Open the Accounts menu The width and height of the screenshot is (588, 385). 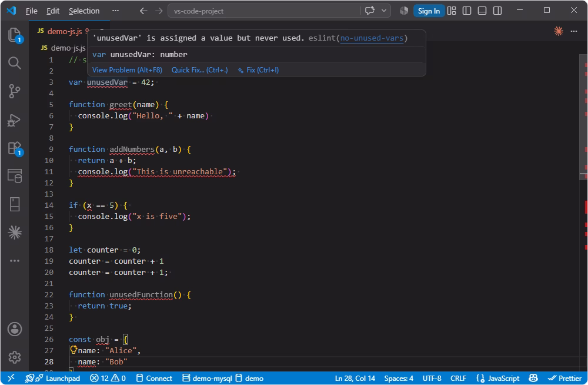pyautogui.click(x=15, y=330)
